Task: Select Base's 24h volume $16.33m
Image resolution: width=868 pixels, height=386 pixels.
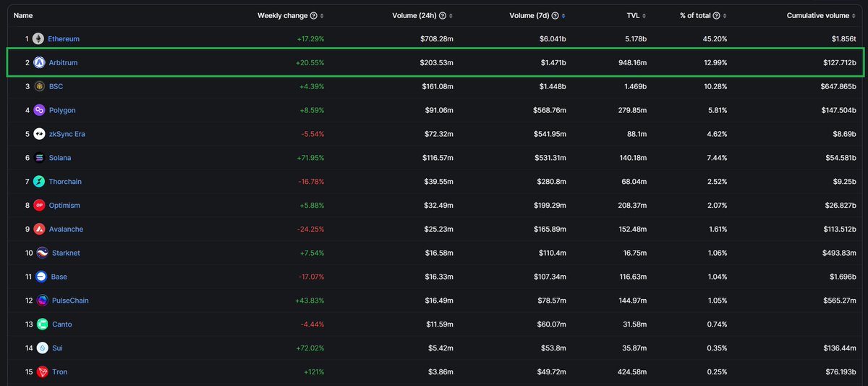Action: [438, 277]
